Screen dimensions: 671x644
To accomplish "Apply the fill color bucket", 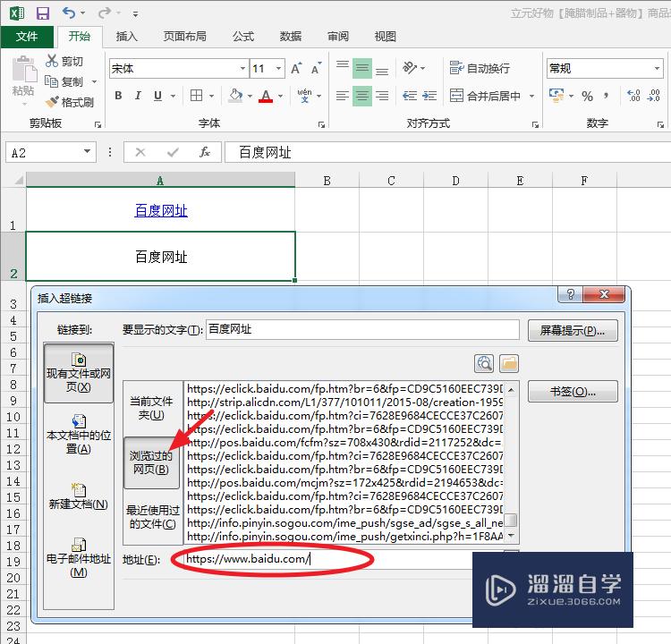I will pos(235,96).
